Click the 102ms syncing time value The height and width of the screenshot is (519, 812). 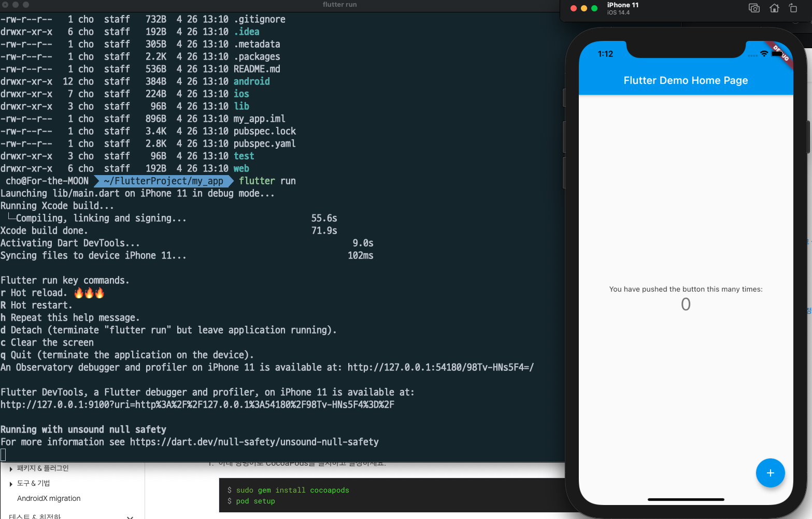tap(361, 255)
